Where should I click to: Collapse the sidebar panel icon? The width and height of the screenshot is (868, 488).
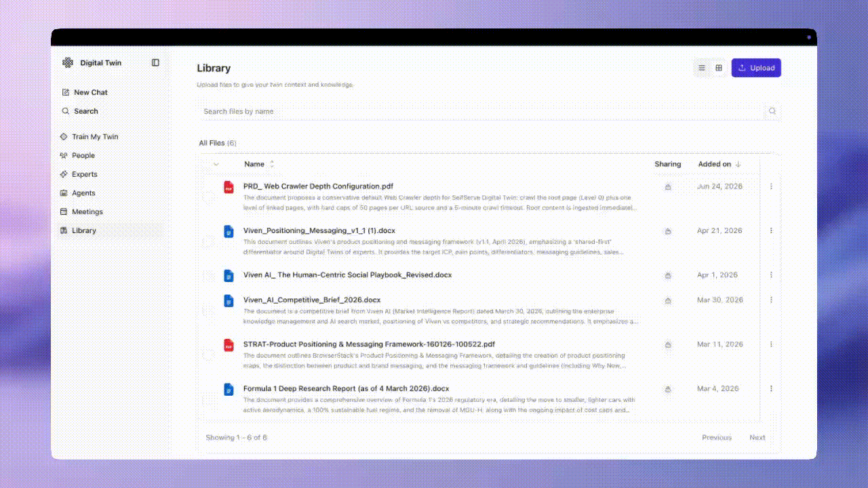click(155, 62)
